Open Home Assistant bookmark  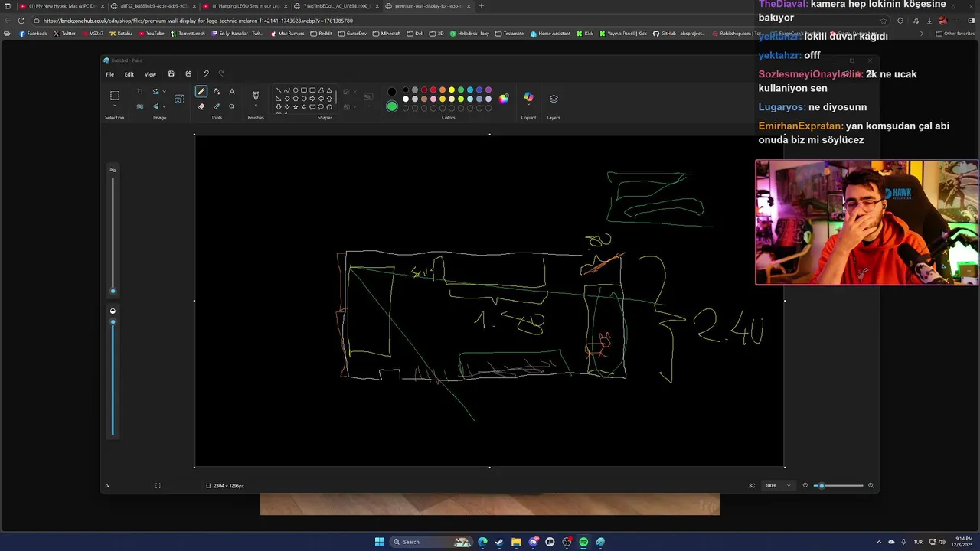click(551, 34)
